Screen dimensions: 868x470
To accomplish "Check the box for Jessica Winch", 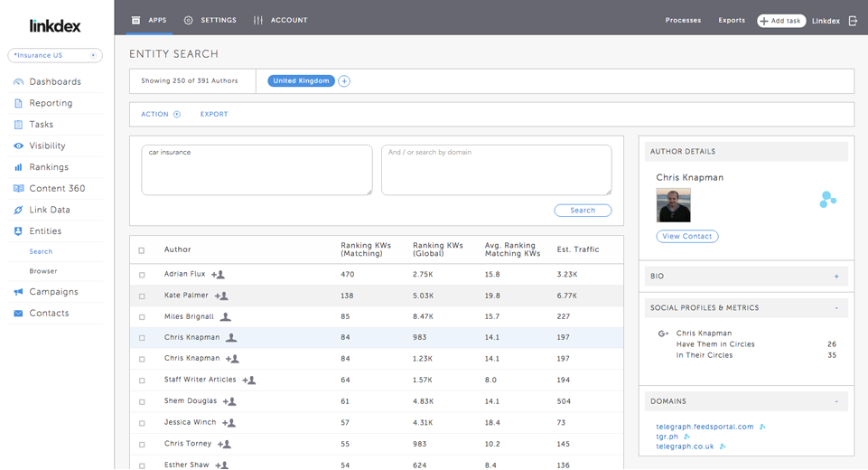I will (142, 423).
